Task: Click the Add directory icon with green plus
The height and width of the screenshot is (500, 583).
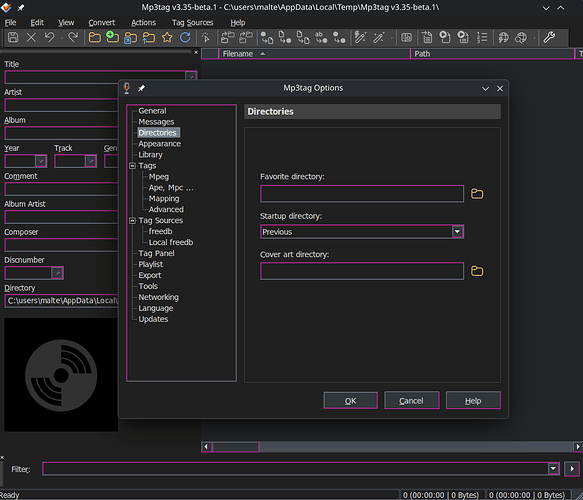Action: [x=112, y=38]
